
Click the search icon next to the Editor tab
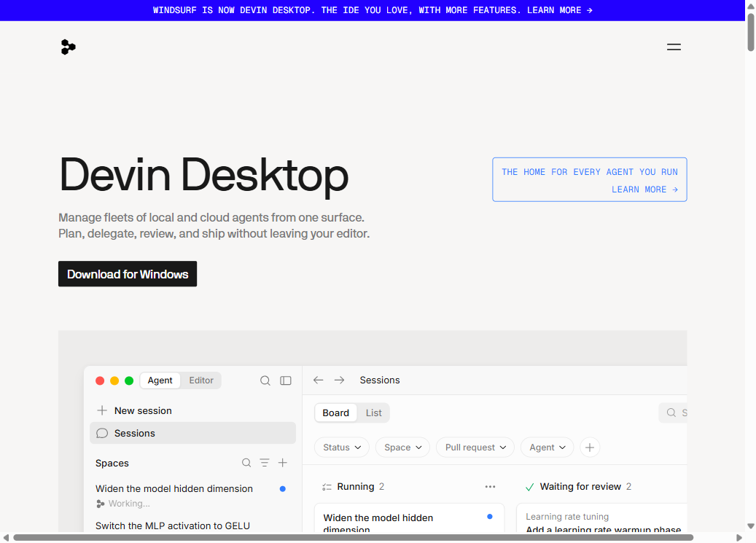265,380
